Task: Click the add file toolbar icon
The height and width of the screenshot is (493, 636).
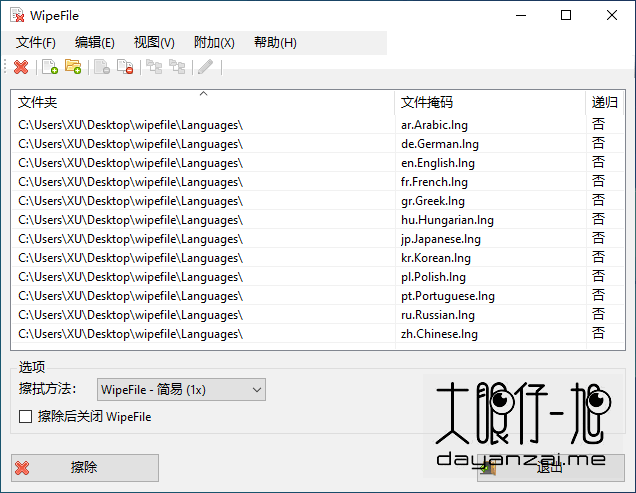Action: [50, 67]
